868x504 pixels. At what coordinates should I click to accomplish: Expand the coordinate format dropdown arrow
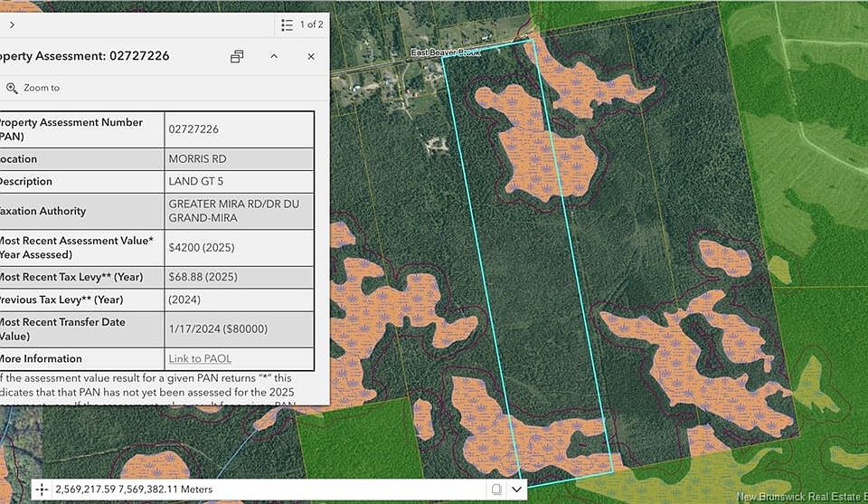click(x=517, y=490)
